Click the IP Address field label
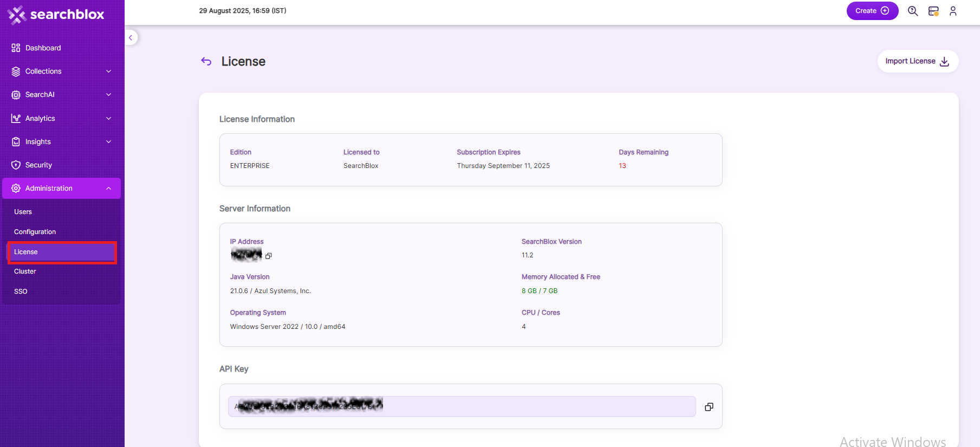Viewport: 980px width, 447px height. 246,242
